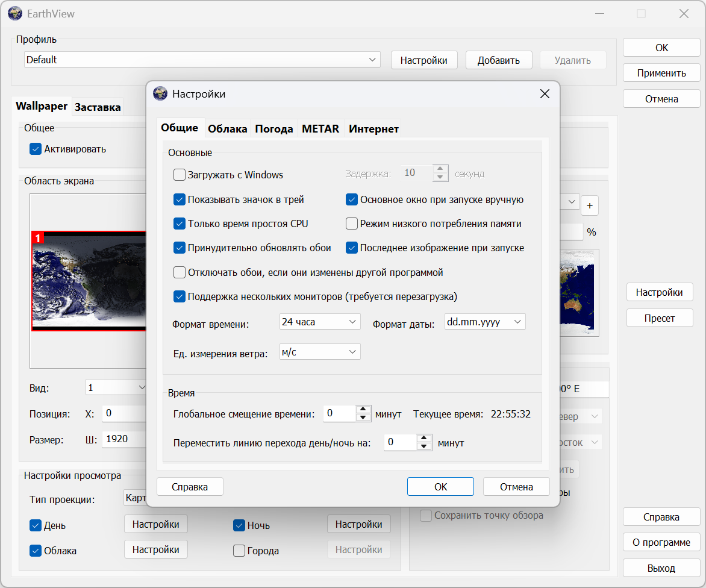
Task: Open the Вид dropdown in main window
Action: coord(116,387)
